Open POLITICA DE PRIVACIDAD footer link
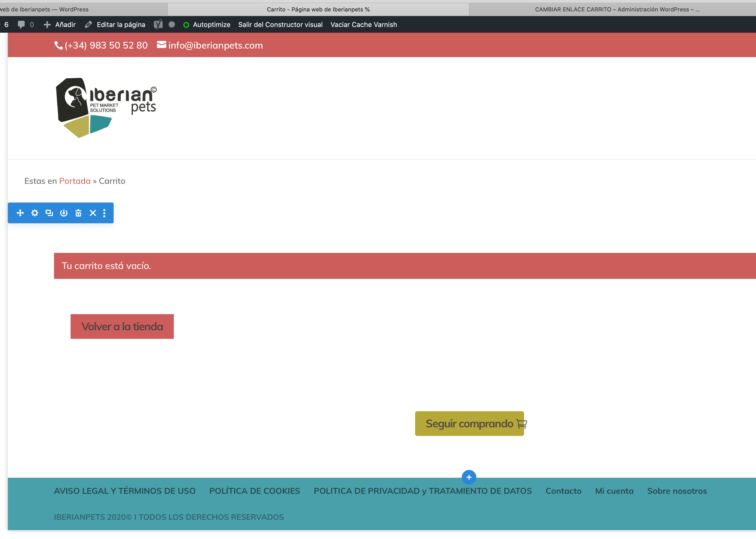Screen dimensions: 756x539 pyautogui.click(x=423, y=491)
